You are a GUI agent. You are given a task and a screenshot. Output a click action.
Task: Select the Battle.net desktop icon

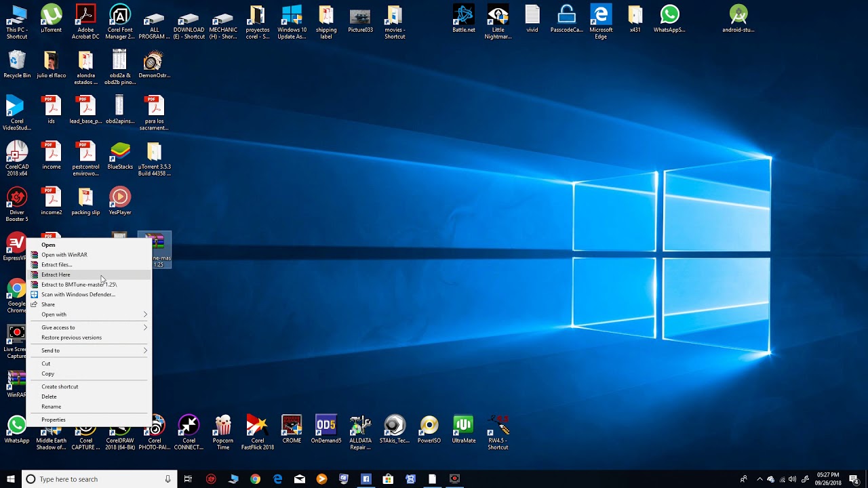point(464,20)
